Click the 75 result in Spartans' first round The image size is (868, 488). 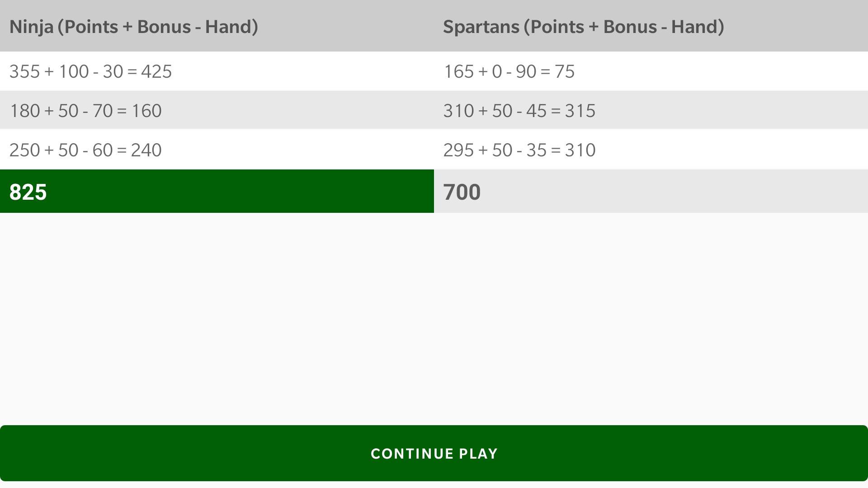click(x=565, y=71)
